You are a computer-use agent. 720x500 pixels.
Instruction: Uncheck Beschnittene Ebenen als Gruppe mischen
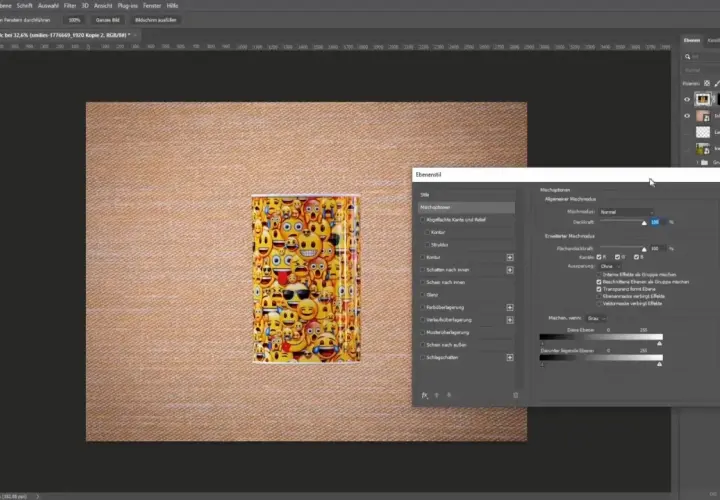(x=599, y=282)
